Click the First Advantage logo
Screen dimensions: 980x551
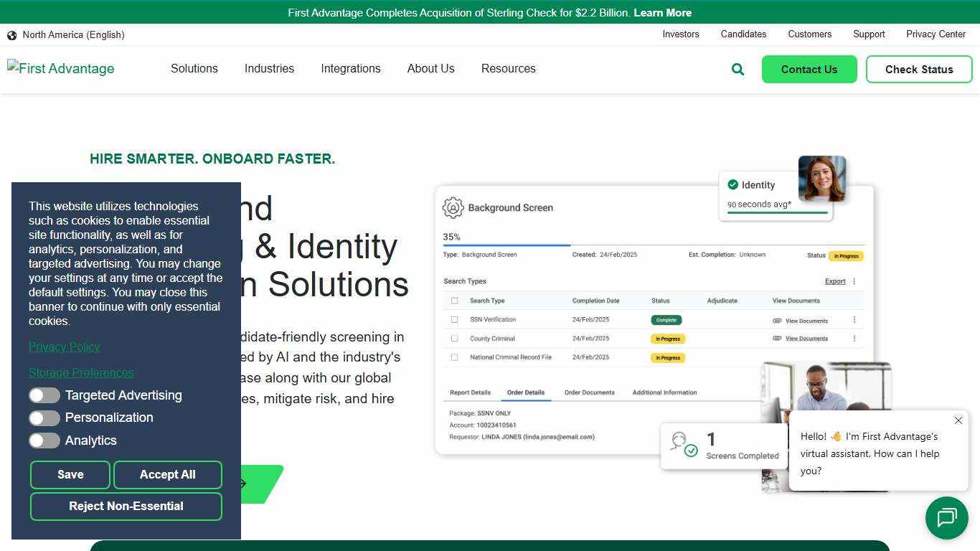click(x=61, y=69)
